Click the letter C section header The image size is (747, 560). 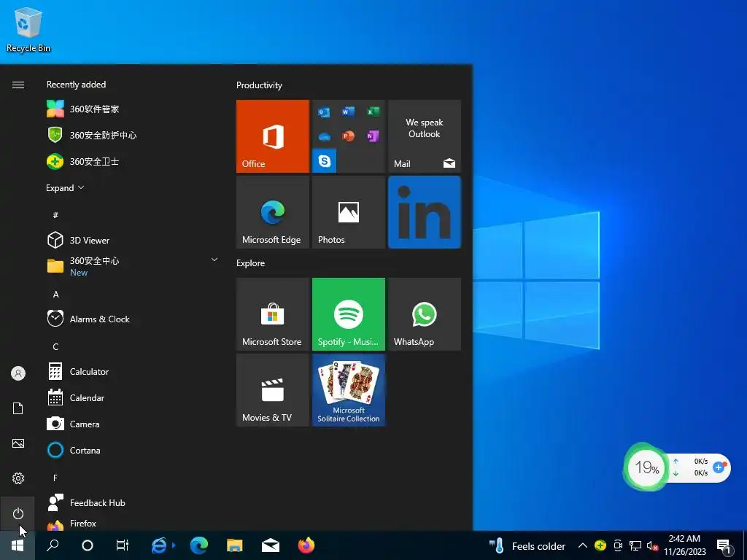[55, 346]
